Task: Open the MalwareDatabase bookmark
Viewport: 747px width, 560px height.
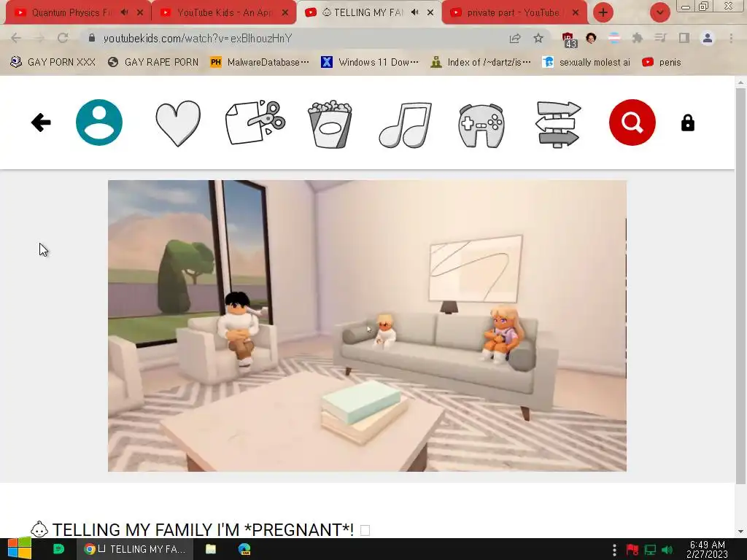Action: tap(260, 62)
